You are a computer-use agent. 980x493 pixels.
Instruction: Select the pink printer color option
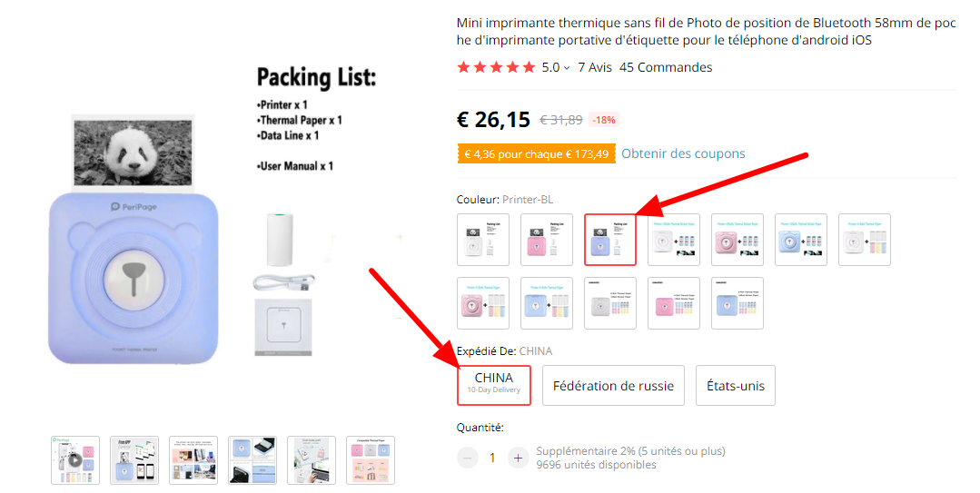tap(547, 240)
